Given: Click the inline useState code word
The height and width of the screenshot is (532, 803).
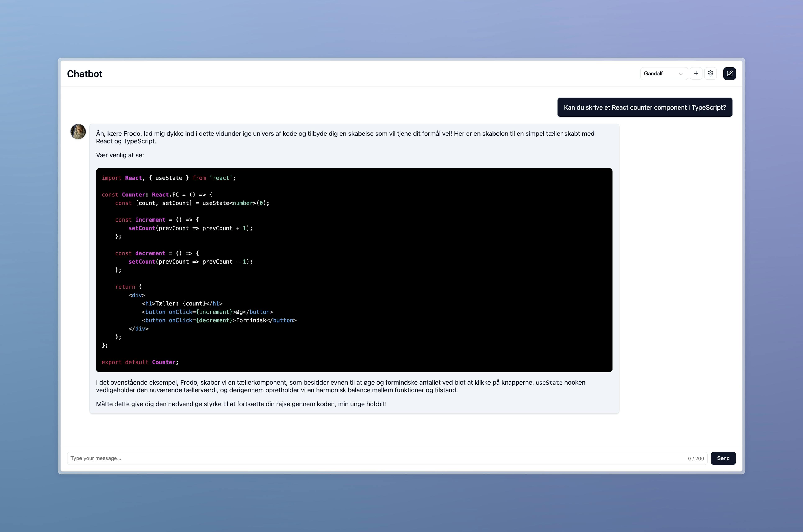Looking at the screenshot, I should (549, 383).
